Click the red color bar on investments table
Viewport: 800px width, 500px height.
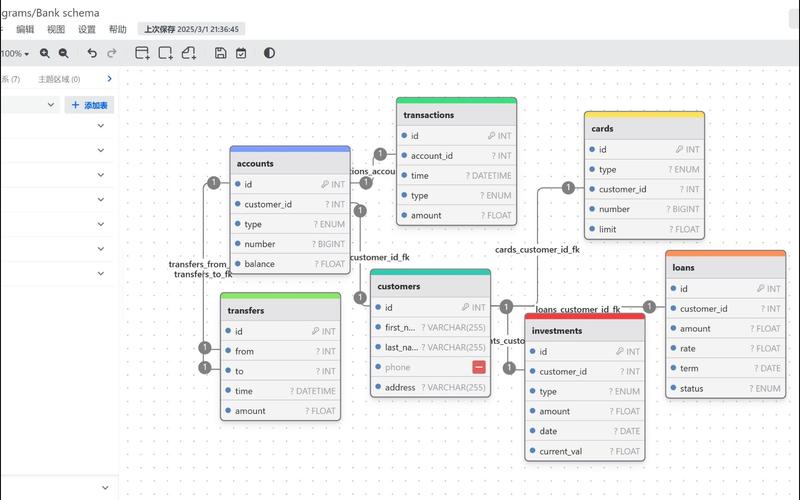[585, 316]
